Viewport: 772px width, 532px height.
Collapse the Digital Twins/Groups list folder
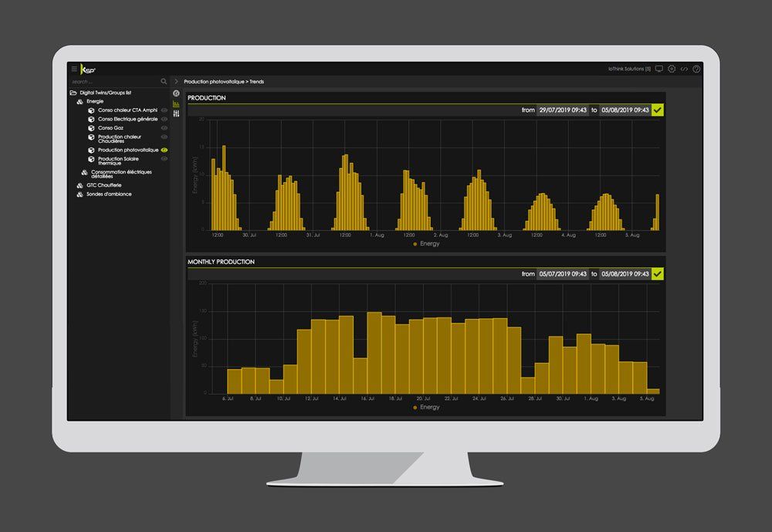click(x=73, y=93)
